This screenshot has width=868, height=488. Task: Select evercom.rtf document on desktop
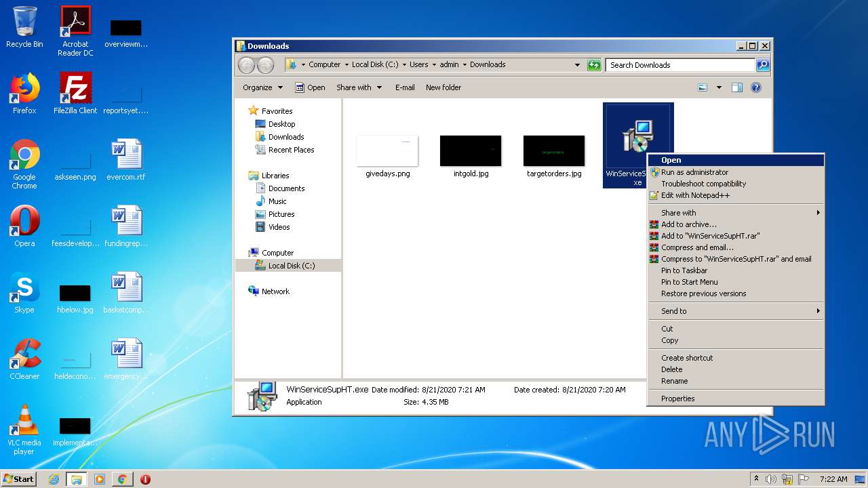(x=126, y=160)
